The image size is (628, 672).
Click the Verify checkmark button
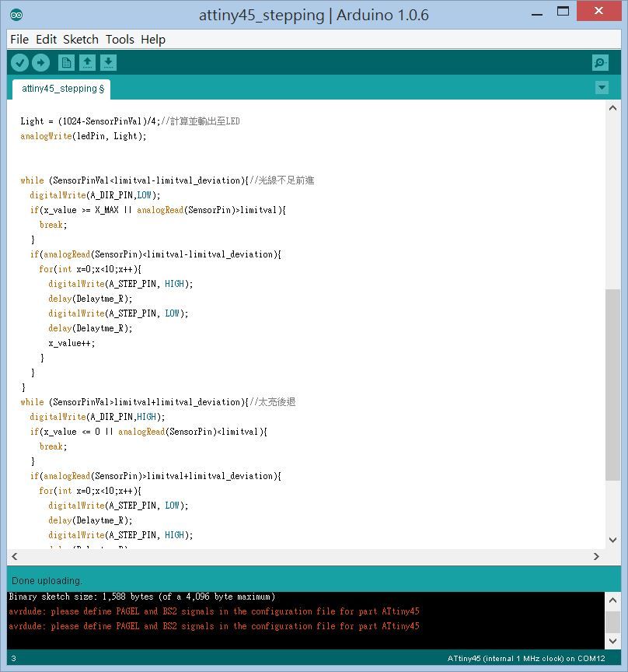point(19,63)
